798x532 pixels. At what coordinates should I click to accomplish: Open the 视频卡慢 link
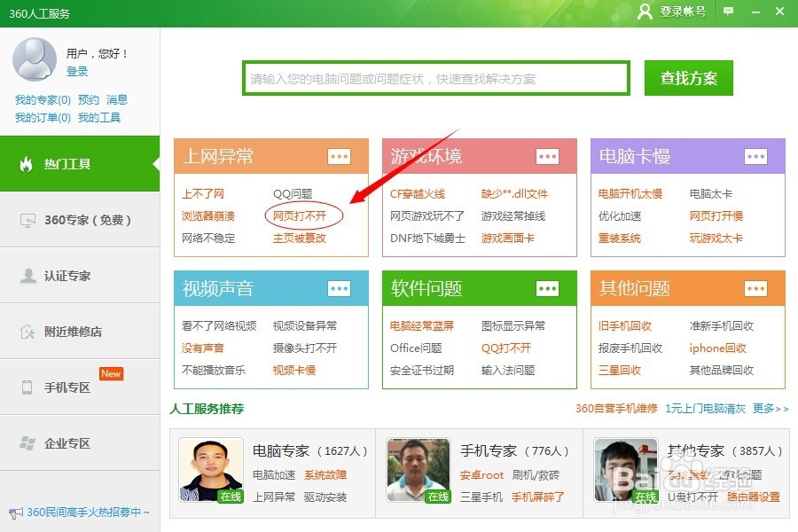click(294, 370)
